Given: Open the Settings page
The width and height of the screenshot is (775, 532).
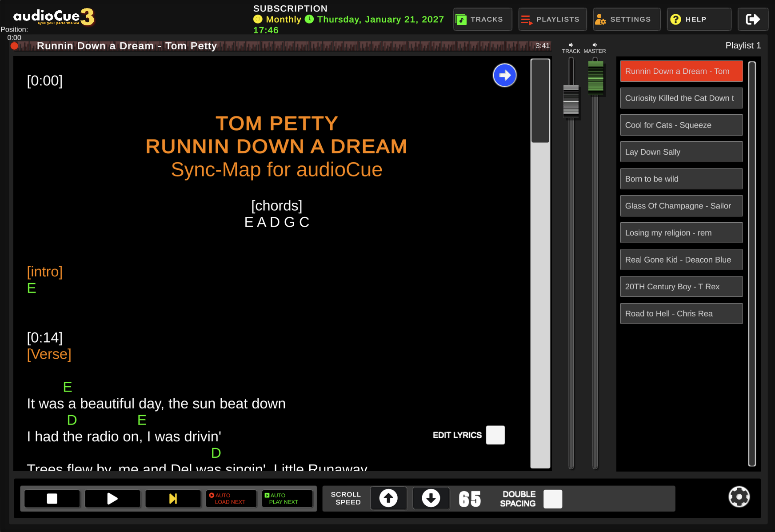Looking at the screenshot, I should pos(626,20).
